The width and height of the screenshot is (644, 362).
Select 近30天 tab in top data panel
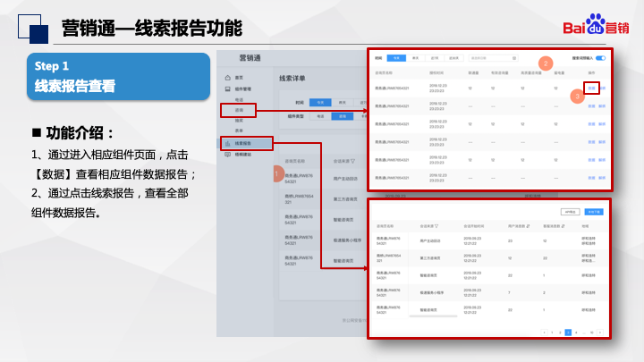pos(453,58)
